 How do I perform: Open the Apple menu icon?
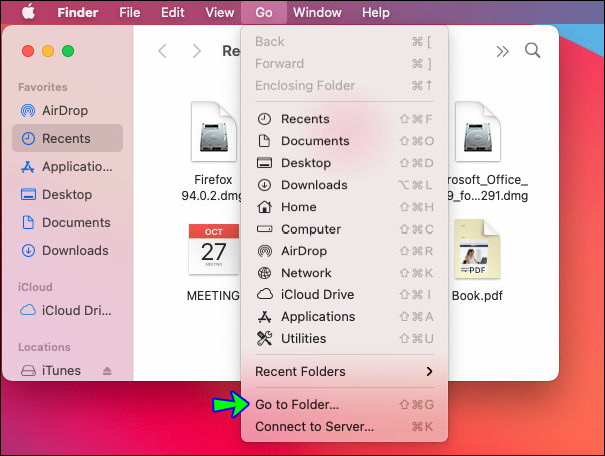(x=28, y=12)
